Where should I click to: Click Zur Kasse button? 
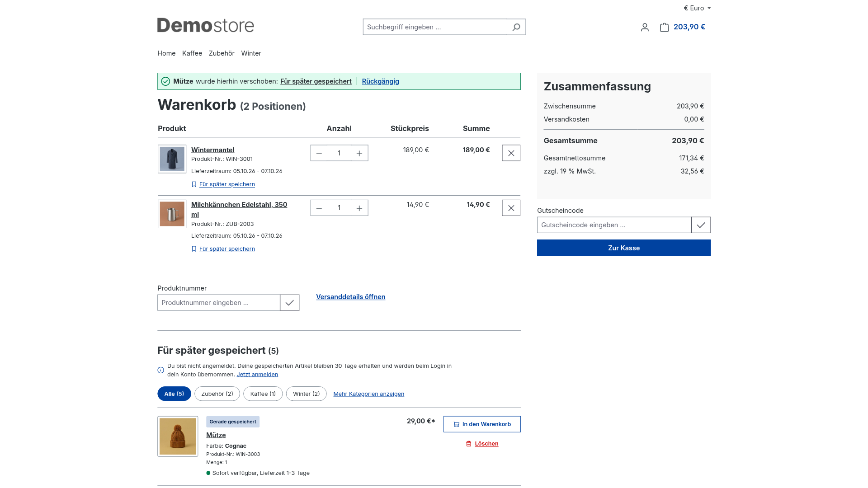(624, 248)
